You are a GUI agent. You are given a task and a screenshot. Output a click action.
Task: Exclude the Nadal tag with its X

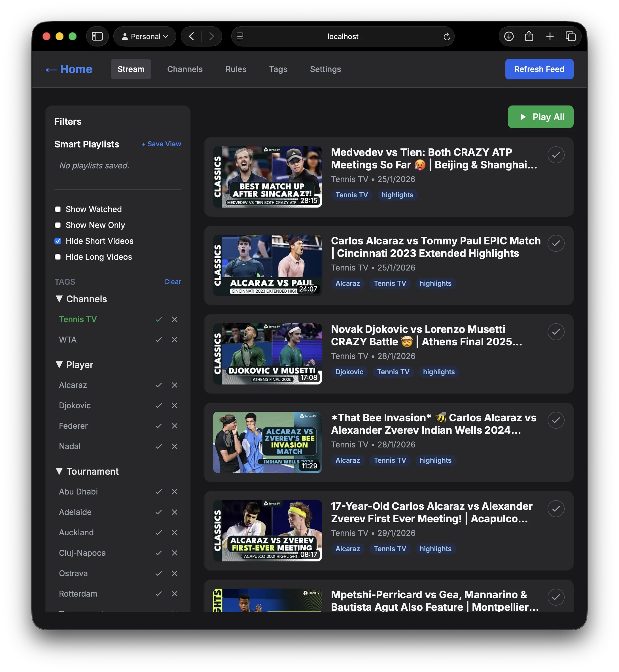175,446
